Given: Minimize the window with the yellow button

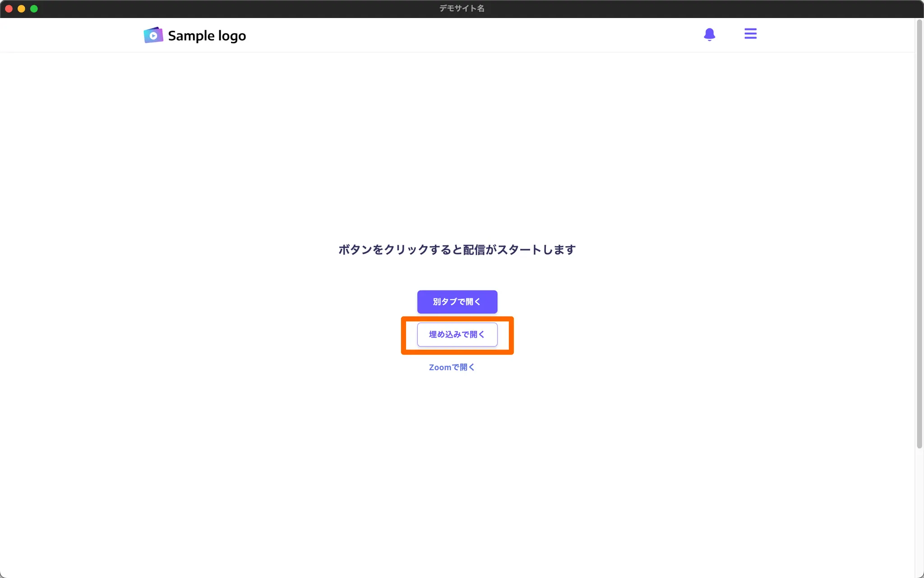Looking at the screenshot, I should click(x=21, y=9).
